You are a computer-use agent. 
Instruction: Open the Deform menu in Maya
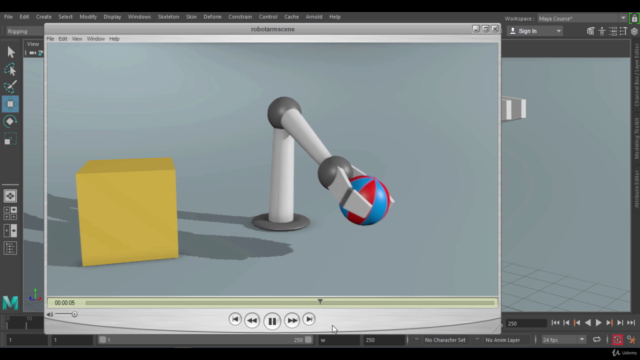pyautogui.click(x=212, y=17)
